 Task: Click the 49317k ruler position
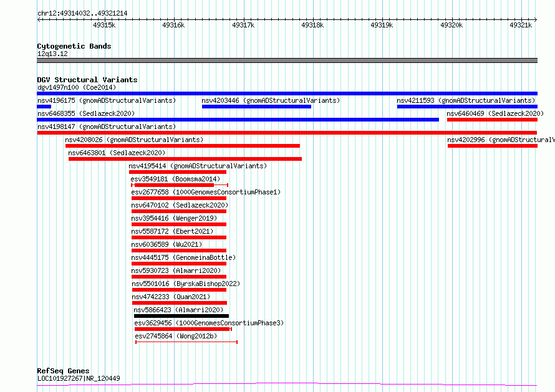[243, 25]
